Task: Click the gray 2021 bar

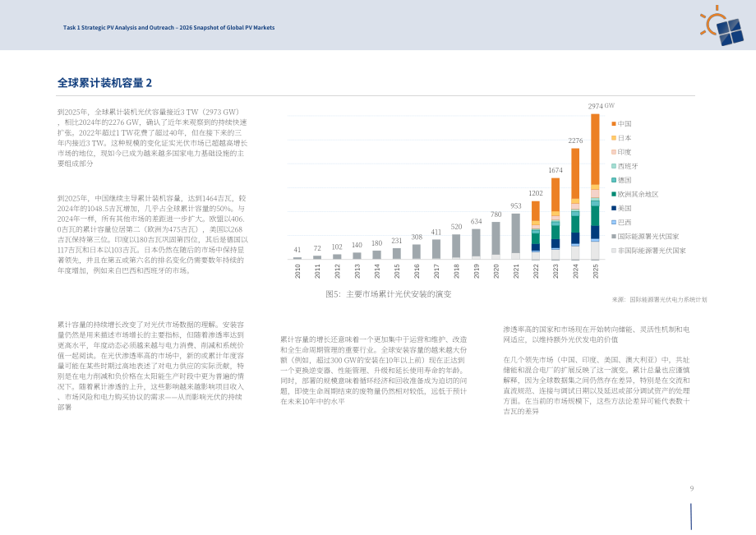Action: pos(516,233)
